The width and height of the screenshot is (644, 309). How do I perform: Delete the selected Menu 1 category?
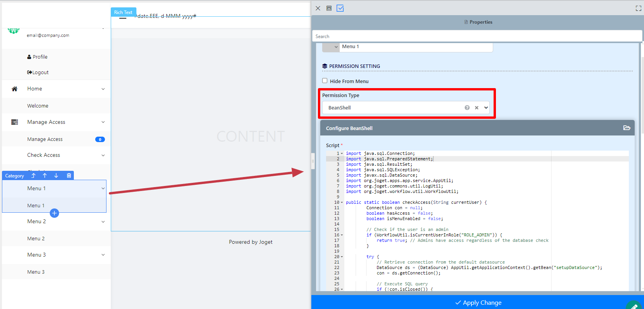click(x=69, y=175)
